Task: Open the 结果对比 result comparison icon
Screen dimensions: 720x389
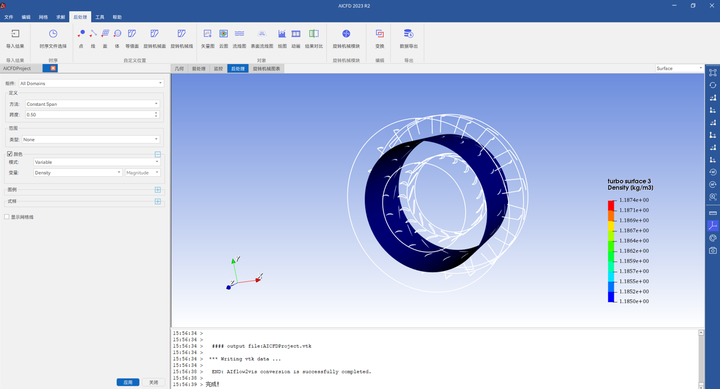Action: coord(314,34)
